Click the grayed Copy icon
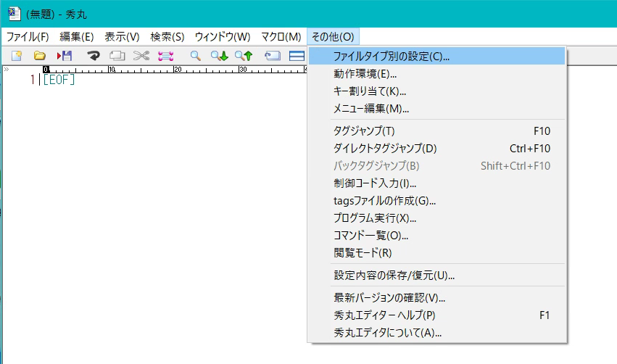This screenshot has height=364, width=617. (x=117, y=56)
